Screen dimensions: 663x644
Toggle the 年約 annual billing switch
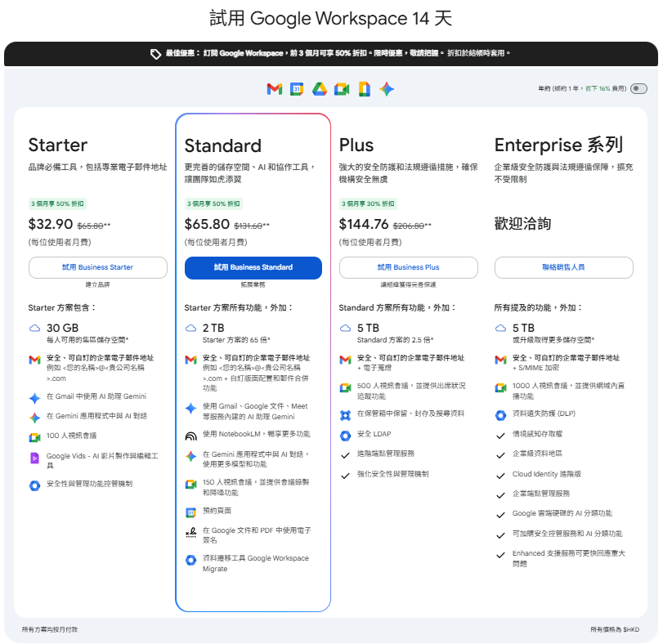click(638, 88)
